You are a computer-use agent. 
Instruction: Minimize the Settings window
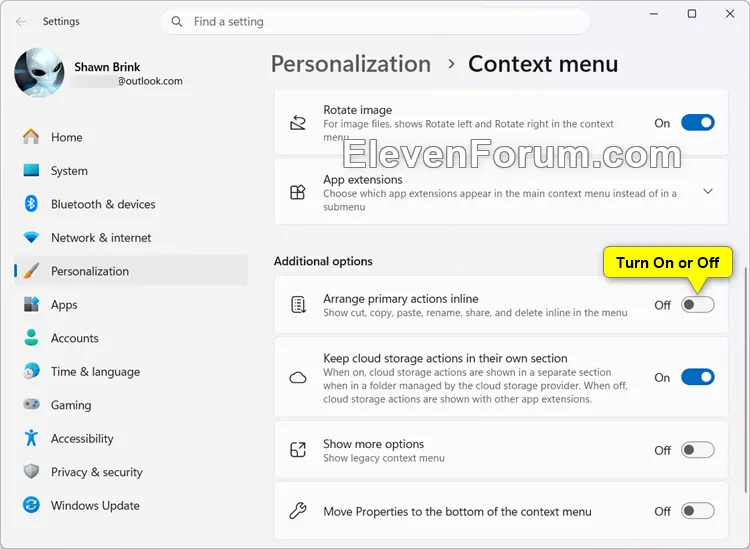pos(654,14)
